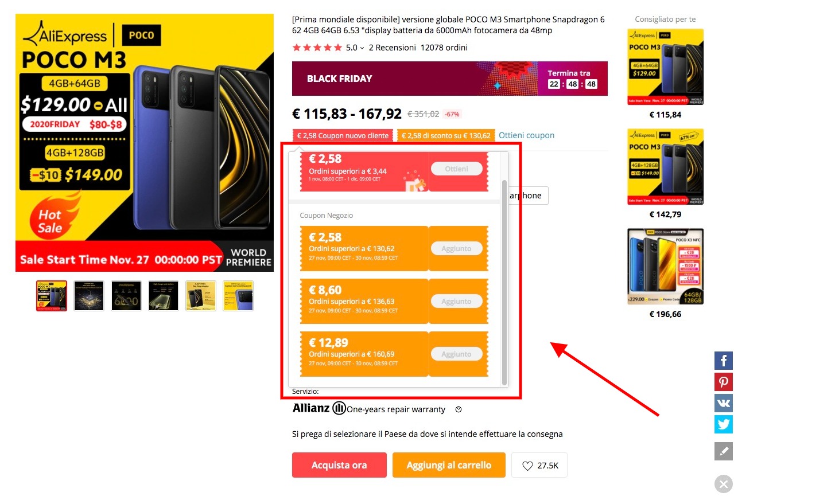Open recommended POCO X3 NFC at €196,66
This screenshot has width=835, height=504.
[665, 273]
